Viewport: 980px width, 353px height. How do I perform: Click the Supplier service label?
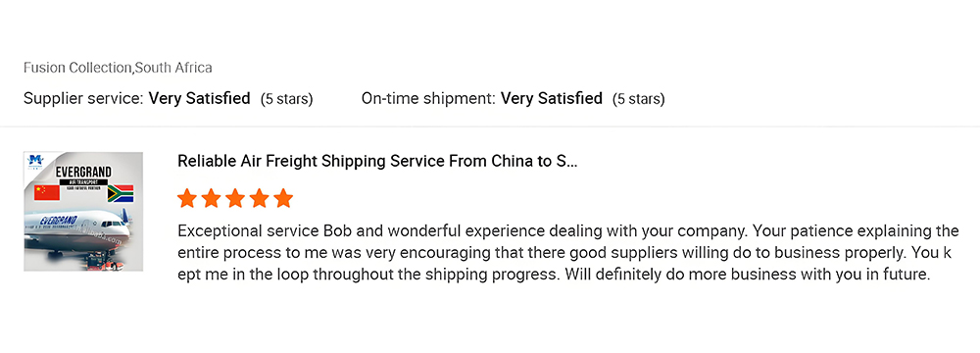point(84,98)
